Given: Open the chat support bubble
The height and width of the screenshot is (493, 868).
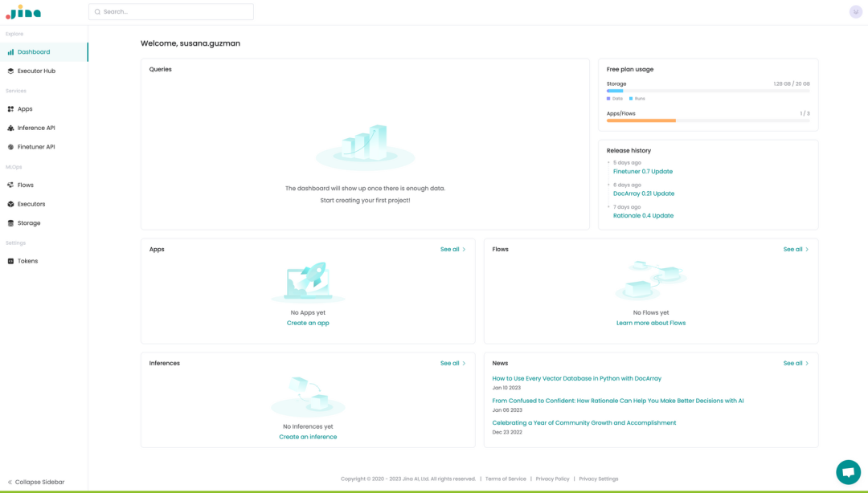Looking at the screenshot, I should tap(848, 472).
